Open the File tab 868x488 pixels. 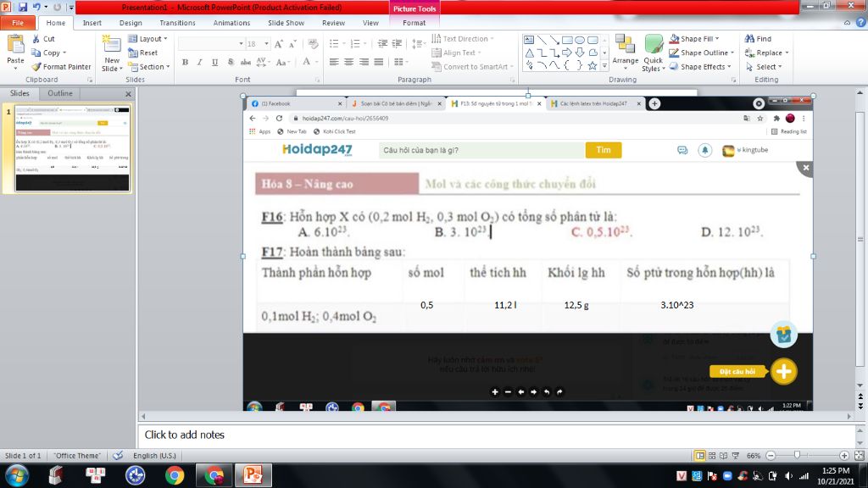point(18,23)
